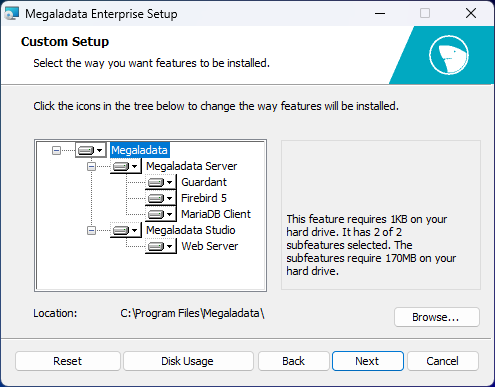Click the Browse... button
The height and width of the screenshot is (387, 495).
click(437, 317)
